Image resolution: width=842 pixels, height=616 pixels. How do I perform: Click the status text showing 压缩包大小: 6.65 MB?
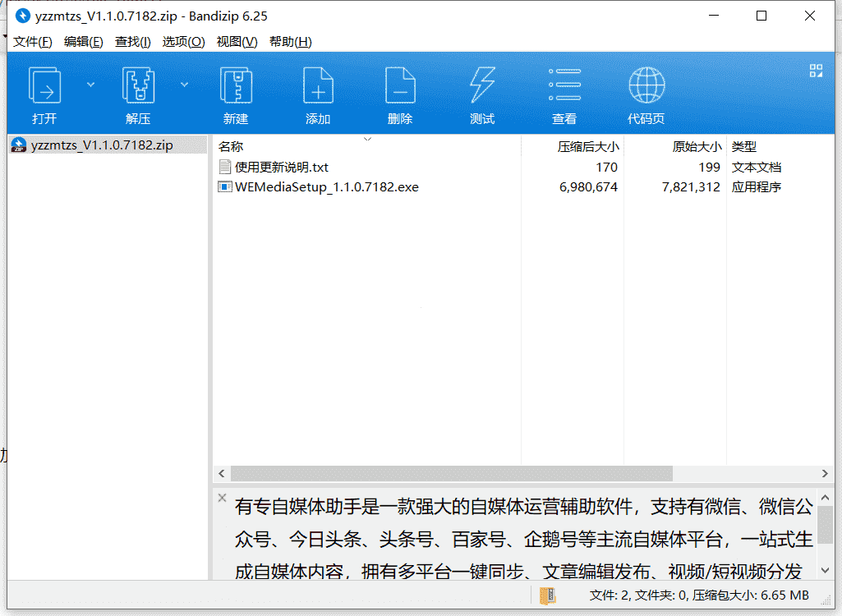pos(750,595)
